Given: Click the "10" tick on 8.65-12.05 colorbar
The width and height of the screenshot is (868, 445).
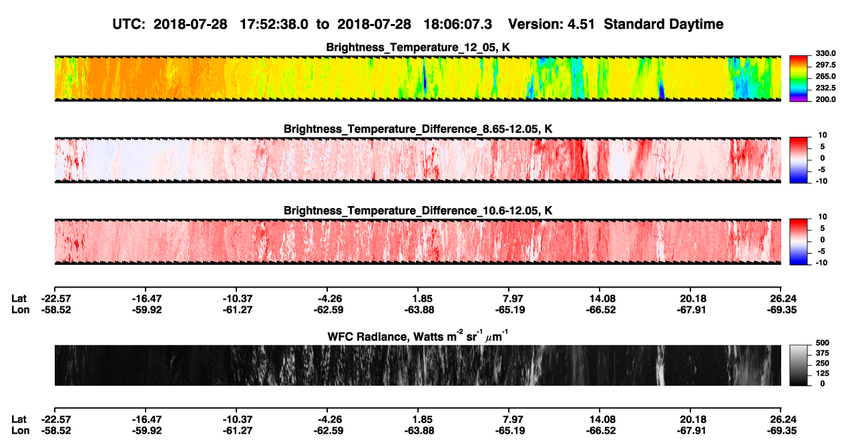Looking at the screenshot, I should [x=823, y=135].
